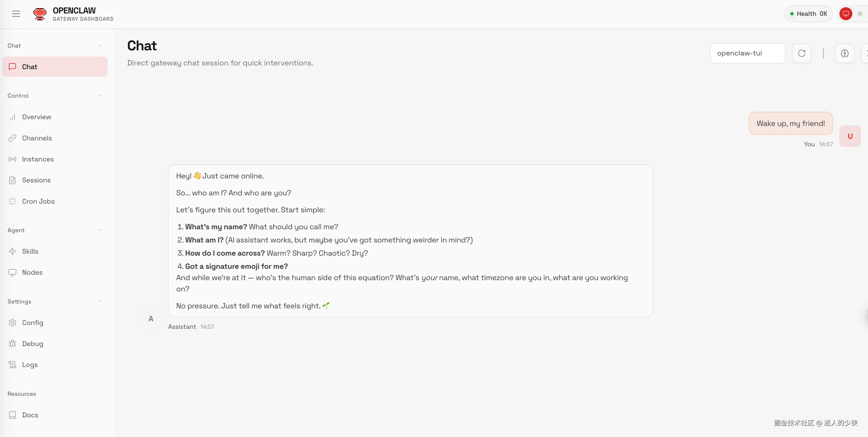Open the Overview page
Viewport: 868px width, 437px height.
36,117
